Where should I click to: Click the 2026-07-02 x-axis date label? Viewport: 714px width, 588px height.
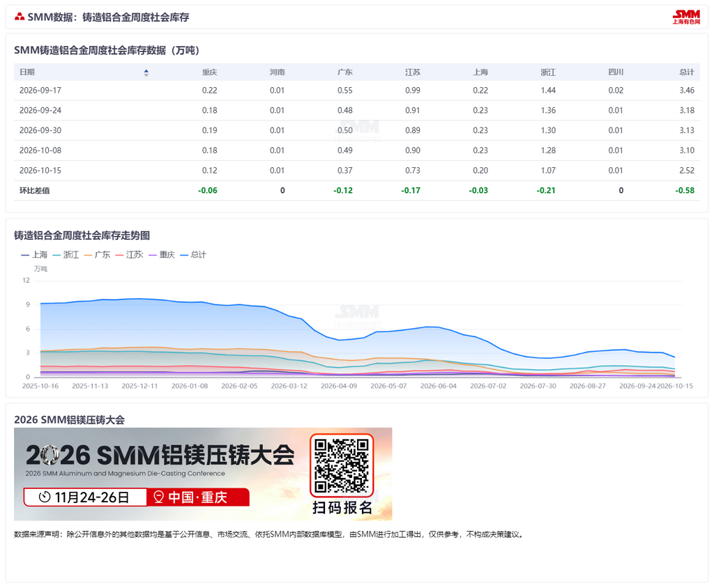tap(488, 385)
